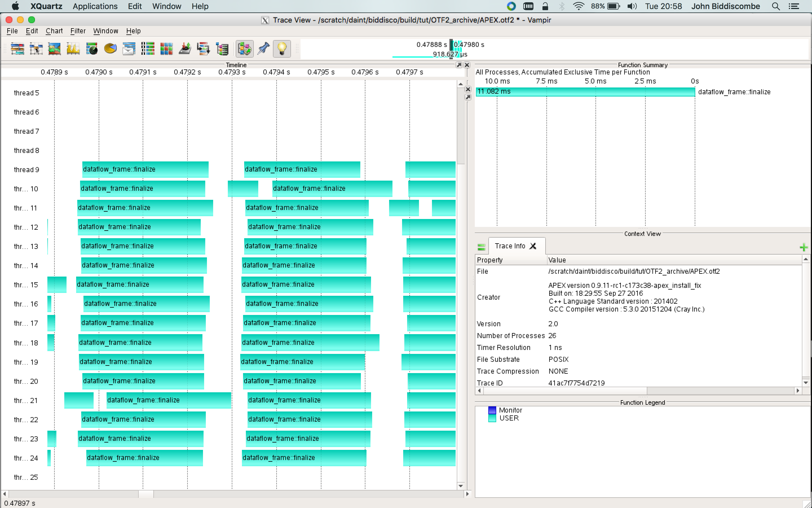This screenshot has width=812, height=508.
Task: Add the Summary Timeline chart
Action: 54,49
